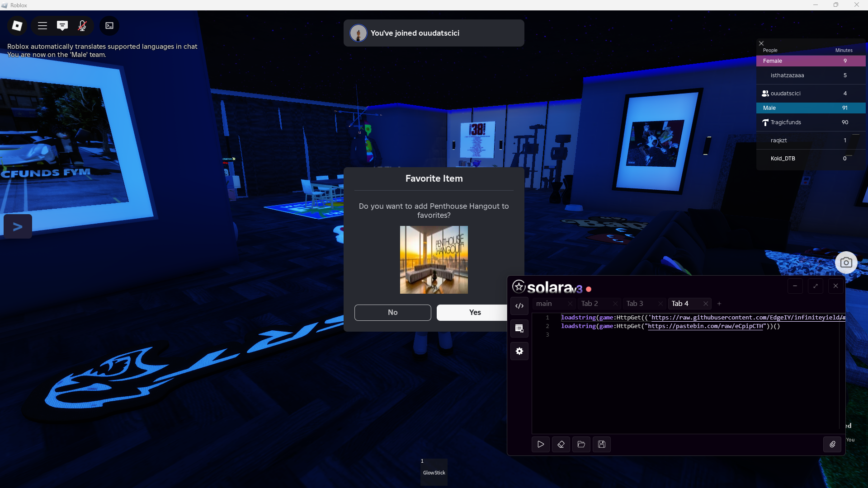Open the hamburger menu icon

[42, 26]
